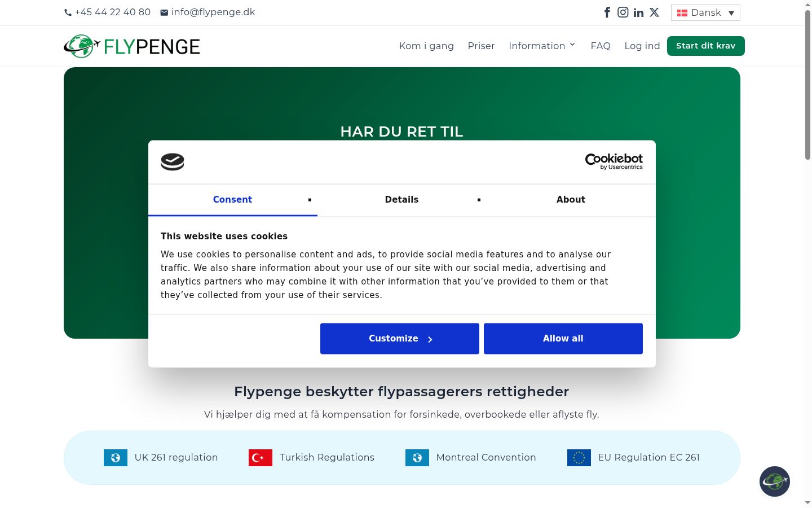
Task: Open the LinkedIn icon link
Action: (638, 12)
